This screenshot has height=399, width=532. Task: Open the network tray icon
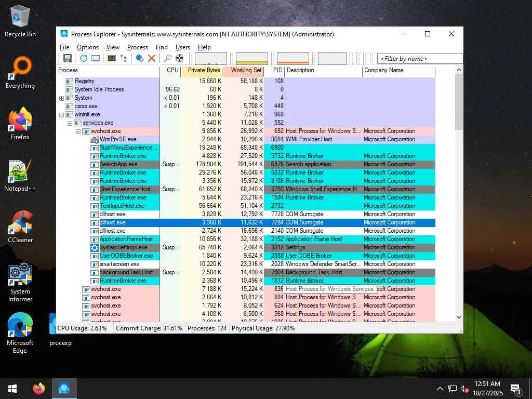453,389
